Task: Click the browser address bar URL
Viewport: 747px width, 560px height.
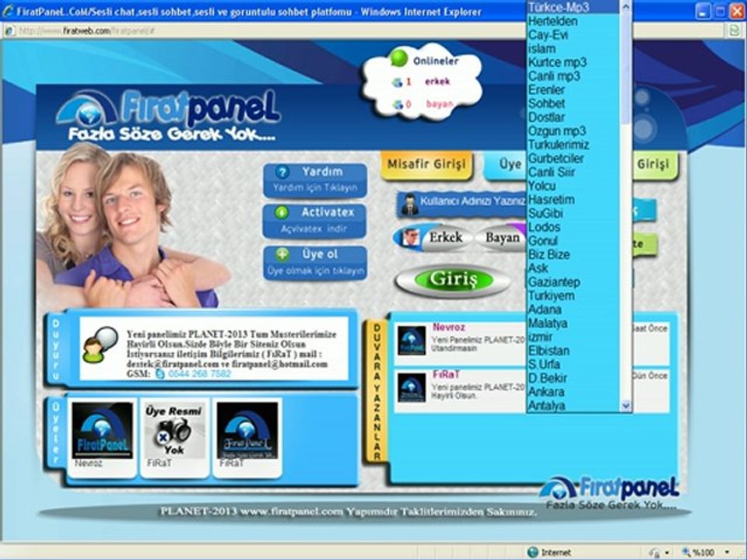Action: (x=86, y=31)
